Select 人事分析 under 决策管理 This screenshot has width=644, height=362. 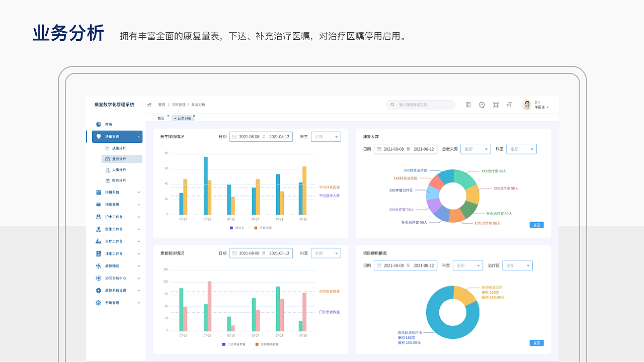(120, 169)
